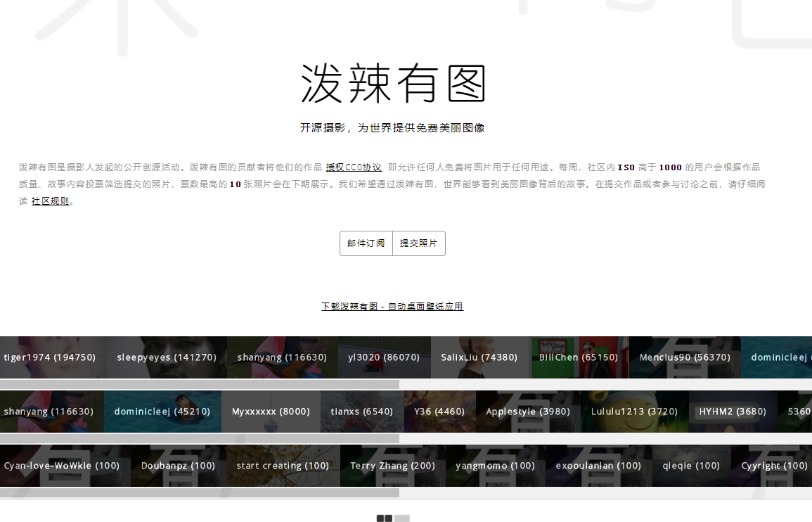The image size is (812, 522).
Task: View the start creating (100) tile
Action: [283, 466]
